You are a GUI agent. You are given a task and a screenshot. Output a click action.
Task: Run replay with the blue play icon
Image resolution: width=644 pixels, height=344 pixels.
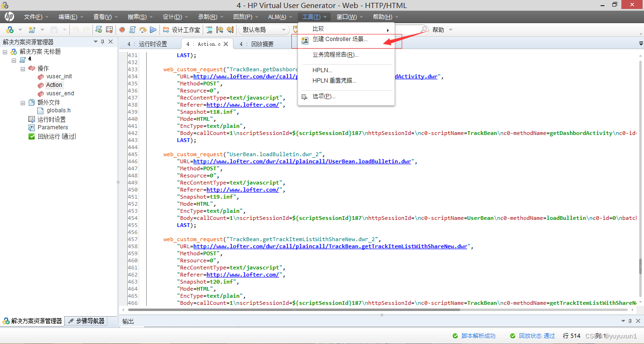pos(153,30)
